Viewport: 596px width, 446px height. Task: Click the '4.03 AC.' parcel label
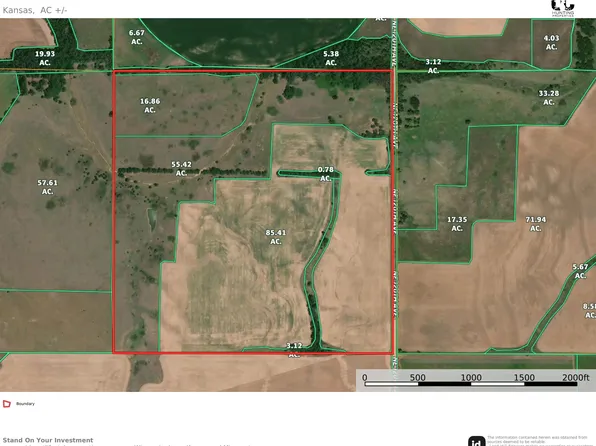pyautogui.click(x=551, y=43)
